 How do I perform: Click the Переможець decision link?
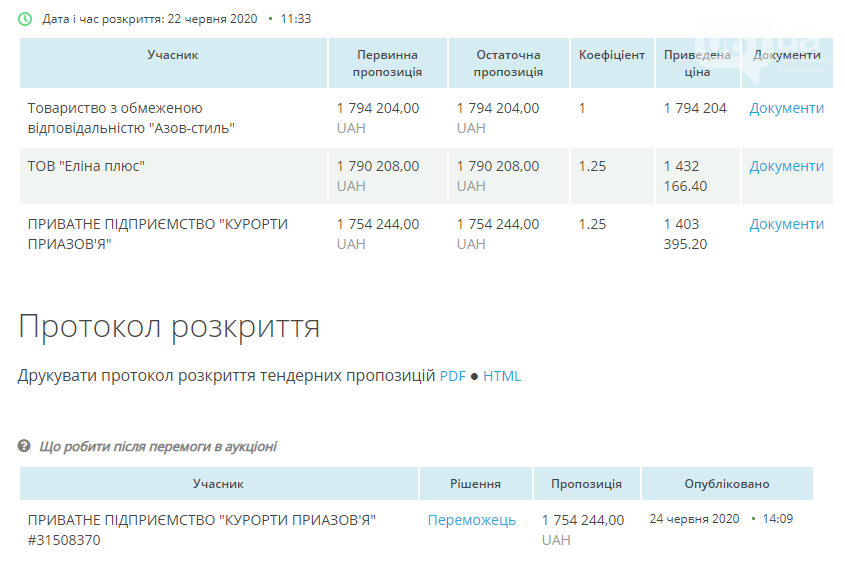click(x=472, y=520)
